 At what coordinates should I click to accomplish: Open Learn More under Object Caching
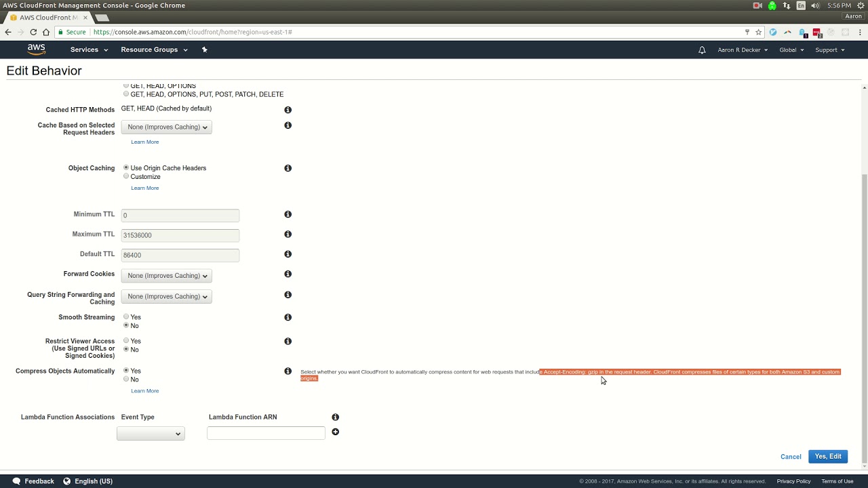(144, 188)
